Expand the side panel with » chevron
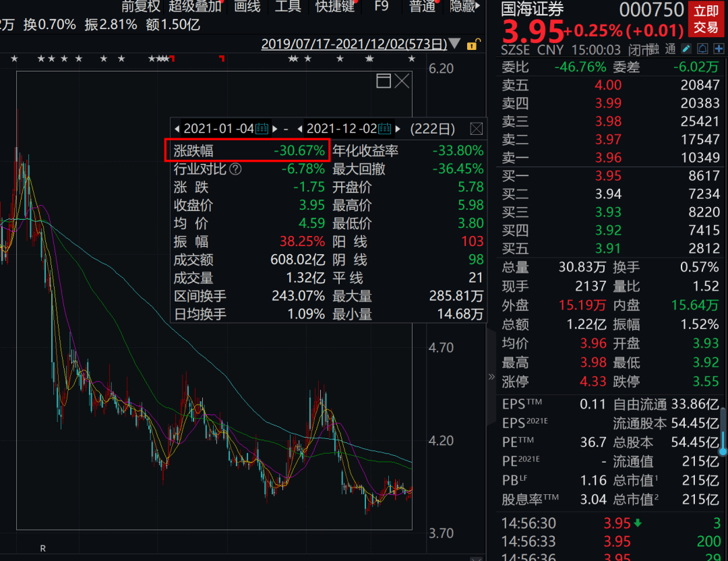The width and height of the screenshot is (728, 561). click(491, 377)
